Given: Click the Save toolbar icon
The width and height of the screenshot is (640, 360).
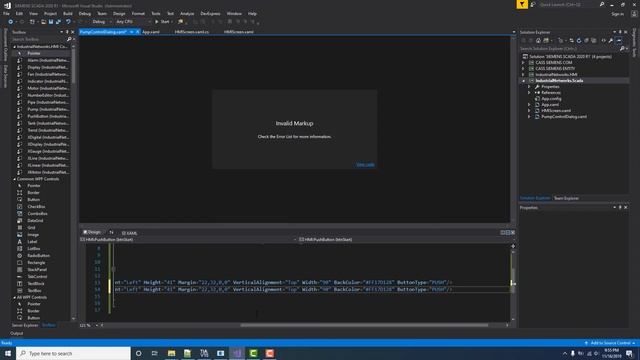Looking at the screenshot, I should point(51,22).
